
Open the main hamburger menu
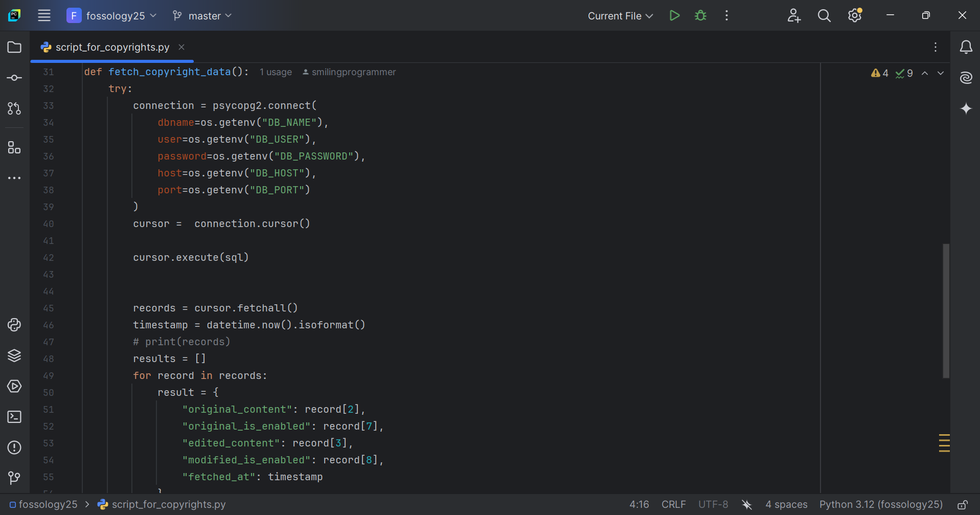click(44, 15)
